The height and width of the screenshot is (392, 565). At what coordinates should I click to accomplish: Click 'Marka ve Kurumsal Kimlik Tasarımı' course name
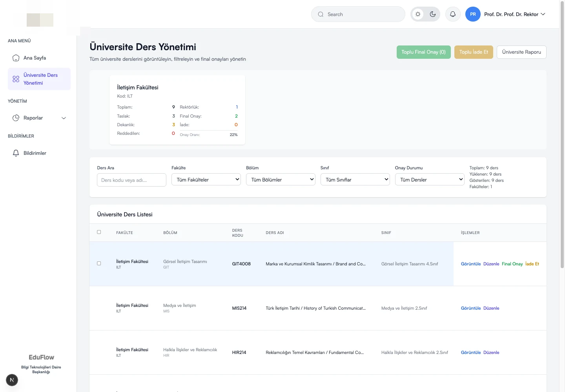click(315, 264)
